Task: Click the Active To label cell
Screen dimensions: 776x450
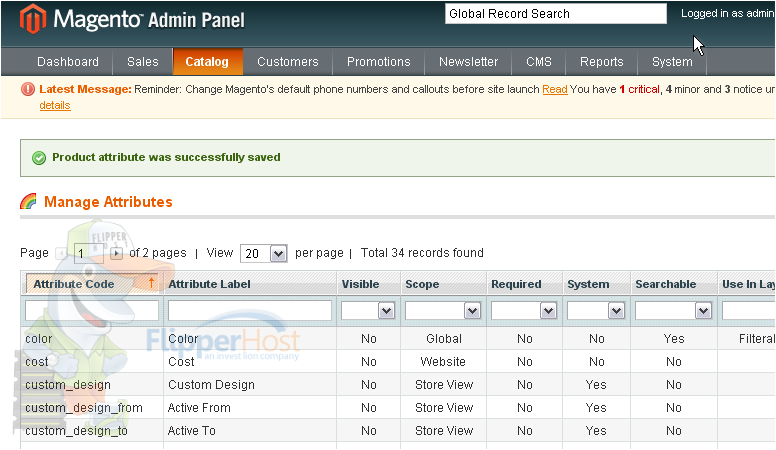Action: 250,431
